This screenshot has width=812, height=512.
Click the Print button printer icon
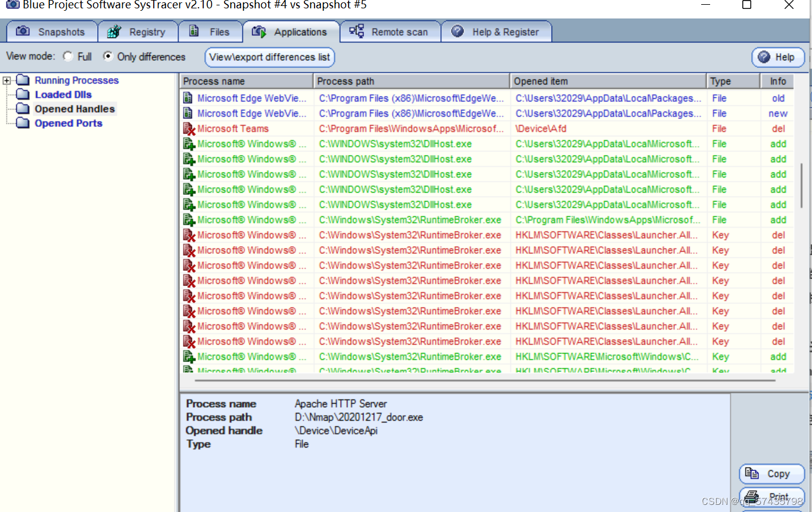tap(752, 496)
